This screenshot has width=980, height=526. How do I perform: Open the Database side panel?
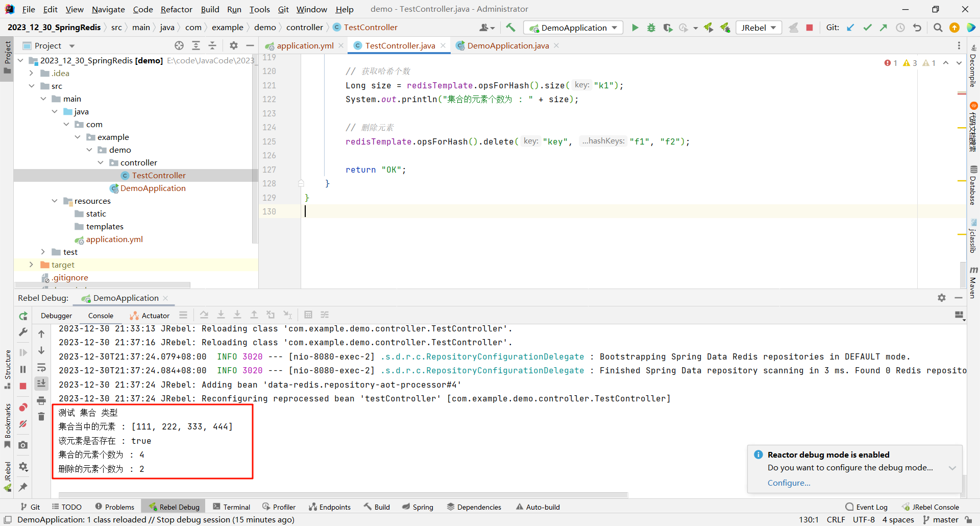(x=973, y=185)
